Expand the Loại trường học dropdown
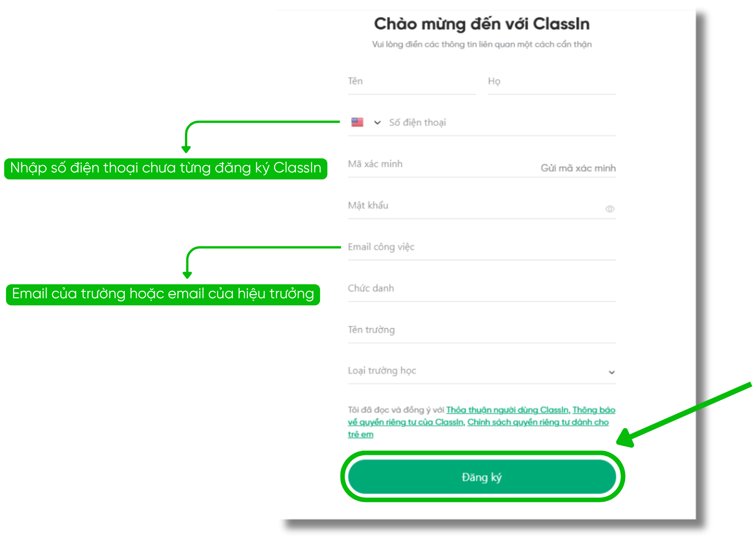The height and width of the screenshot is (542, 756). (x=611, y=372)
